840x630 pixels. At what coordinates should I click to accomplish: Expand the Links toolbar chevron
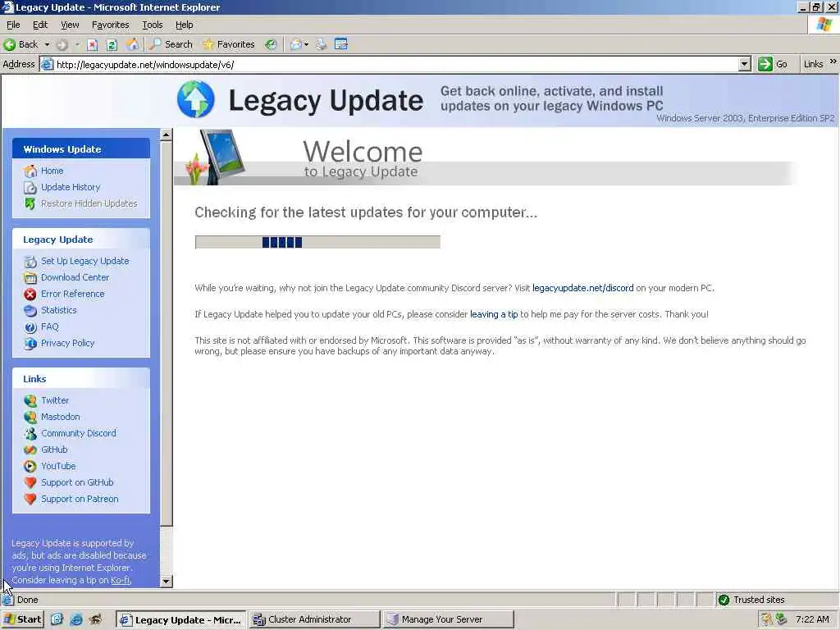pyautogui.click(x=833, y=62)
